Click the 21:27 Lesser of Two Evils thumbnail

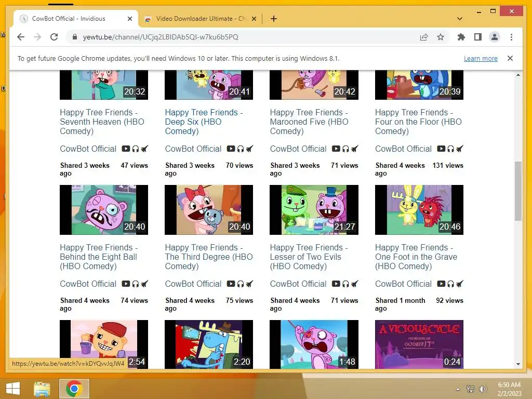314,210
